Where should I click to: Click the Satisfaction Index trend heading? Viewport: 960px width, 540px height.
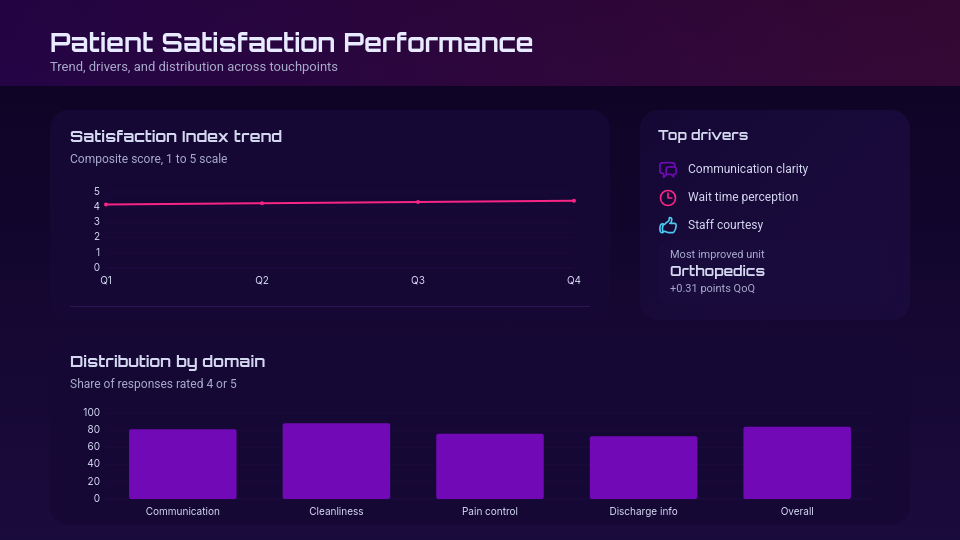(x=176, y=136)
